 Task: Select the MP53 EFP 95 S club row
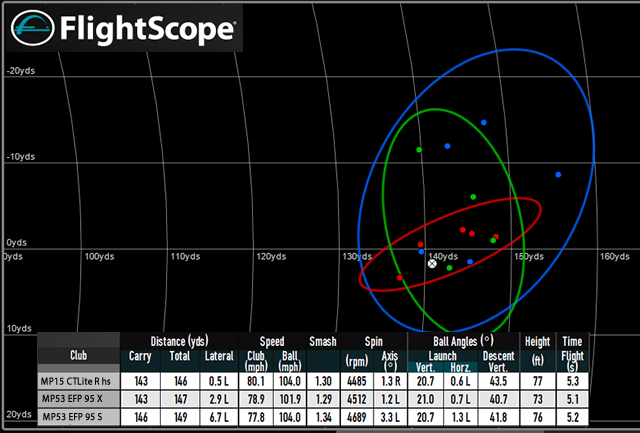pyautogui.click(x=313, y=417)
